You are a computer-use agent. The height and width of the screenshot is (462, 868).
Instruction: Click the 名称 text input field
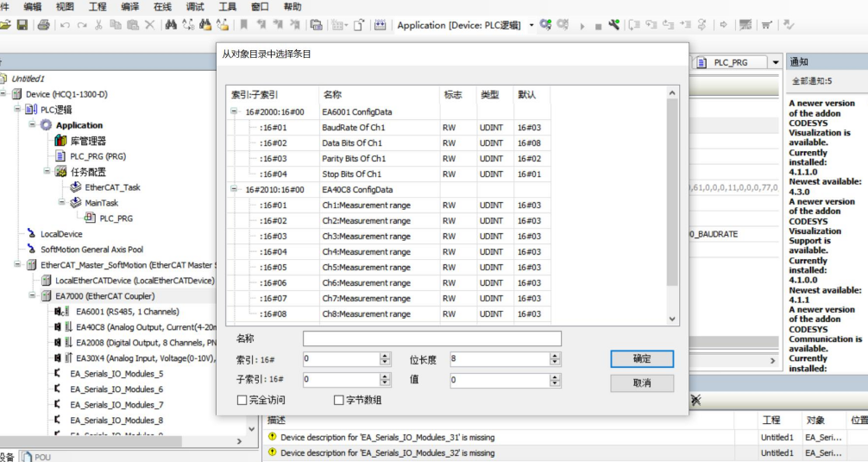[x=431, y=339]
